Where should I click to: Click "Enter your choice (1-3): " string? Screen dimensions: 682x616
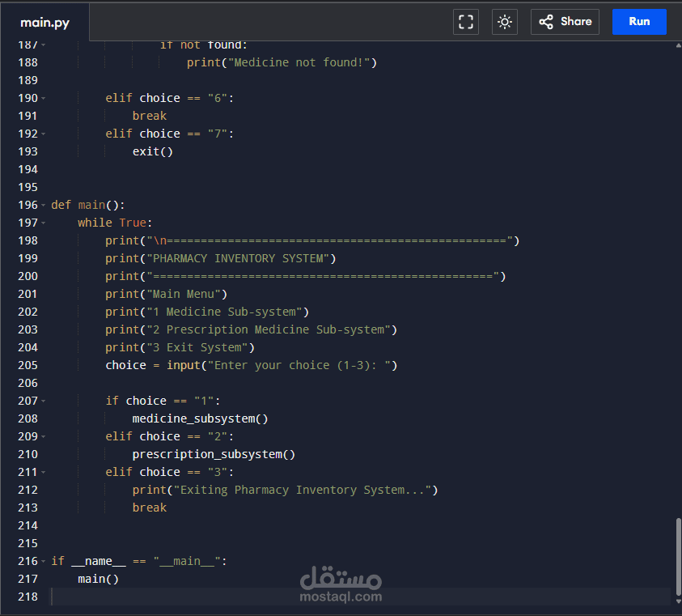click(299, 365)
